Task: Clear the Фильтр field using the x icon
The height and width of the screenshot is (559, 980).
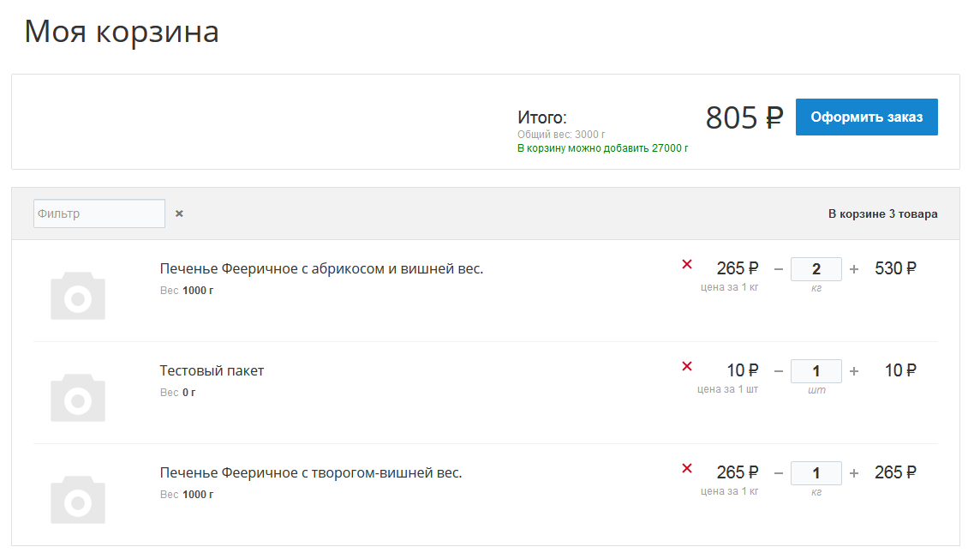Action: pos(179,213)
